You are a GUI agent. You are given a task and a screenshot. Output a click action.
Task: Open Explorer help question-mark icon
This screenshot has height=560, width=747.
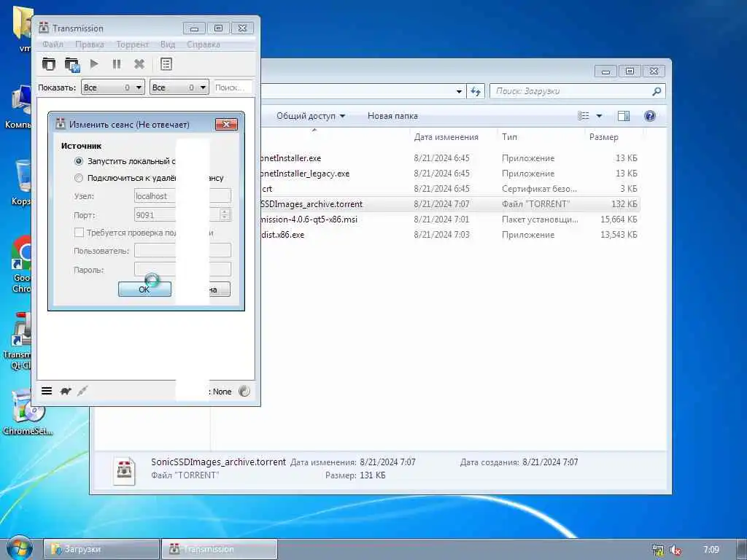click(x=649, y=116)
